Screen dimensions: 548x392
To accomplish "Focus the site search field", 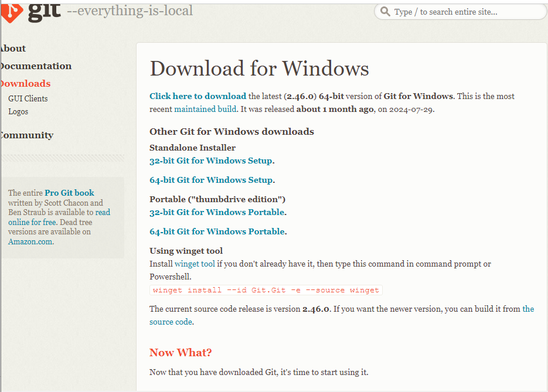I will (460, 12).
